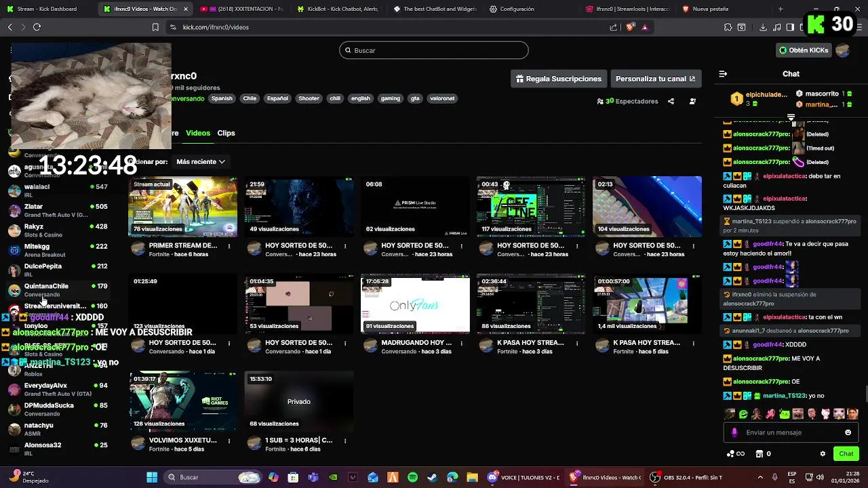Screen dimensions: 868x488
Task: Open the Stream actual video thumbnail
Action: [183, 207]
